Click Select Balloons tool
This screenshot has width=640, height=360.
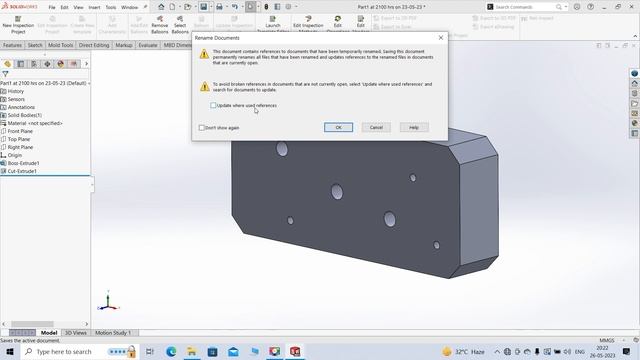(180, 25)
